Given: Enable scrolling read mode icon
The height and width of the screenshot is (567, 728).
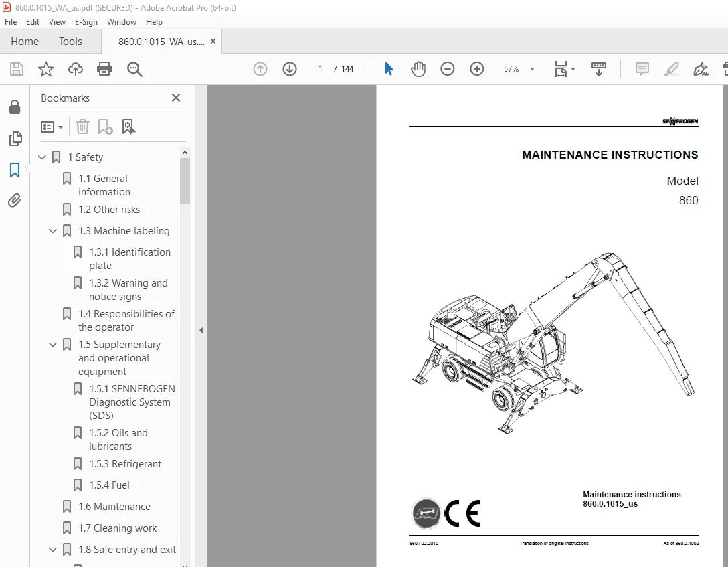Looking at the screenshot, I should pos(598,69).
